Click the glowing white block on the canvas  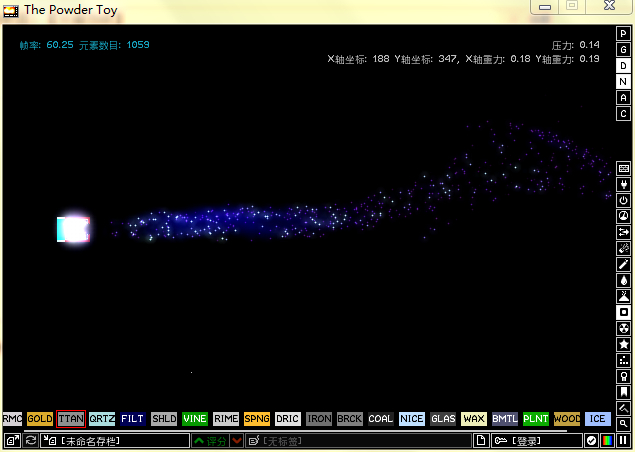click(x=74, y=229)
